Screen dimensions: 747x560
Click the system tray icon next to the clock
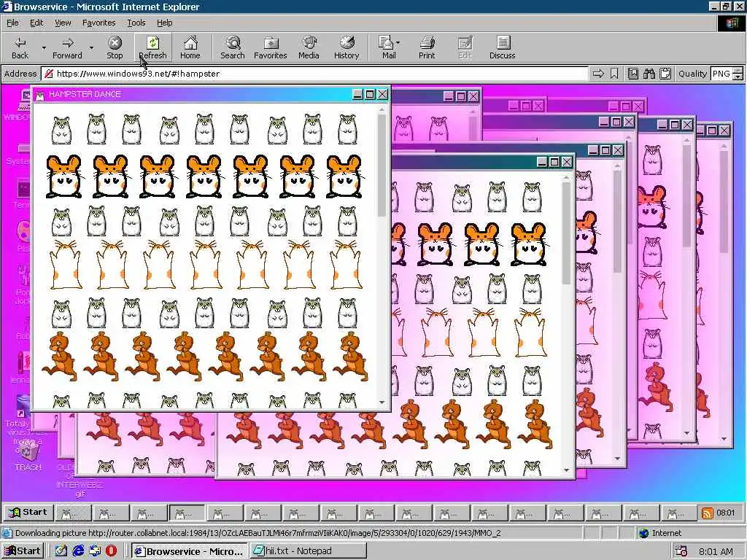pos(681,551)
